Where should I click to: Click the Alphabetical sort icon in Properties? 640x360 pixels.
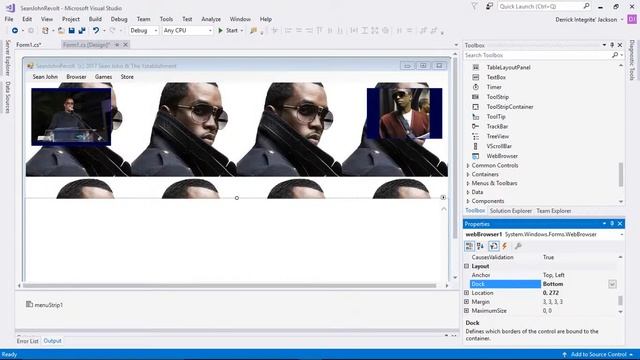480,246
